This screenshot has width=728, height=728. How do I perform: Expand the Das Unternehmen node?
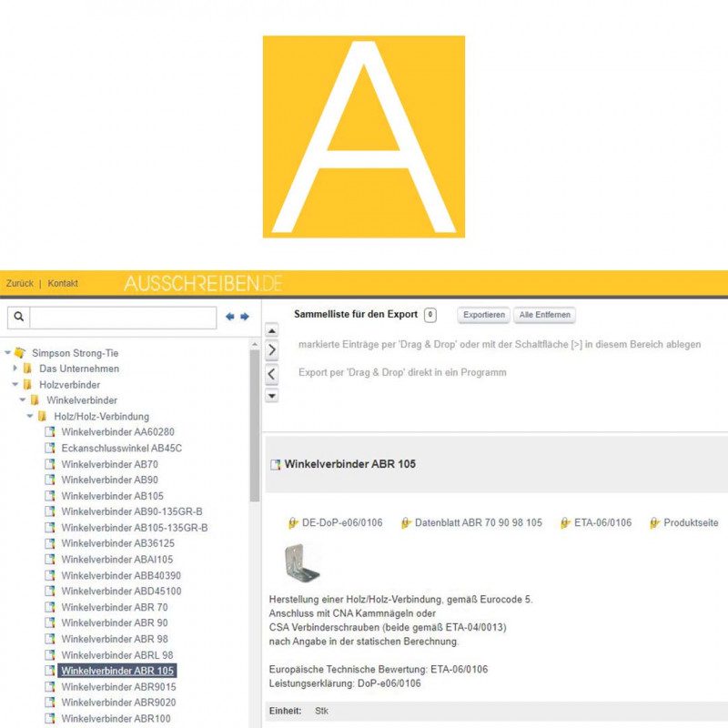point(15,369)
